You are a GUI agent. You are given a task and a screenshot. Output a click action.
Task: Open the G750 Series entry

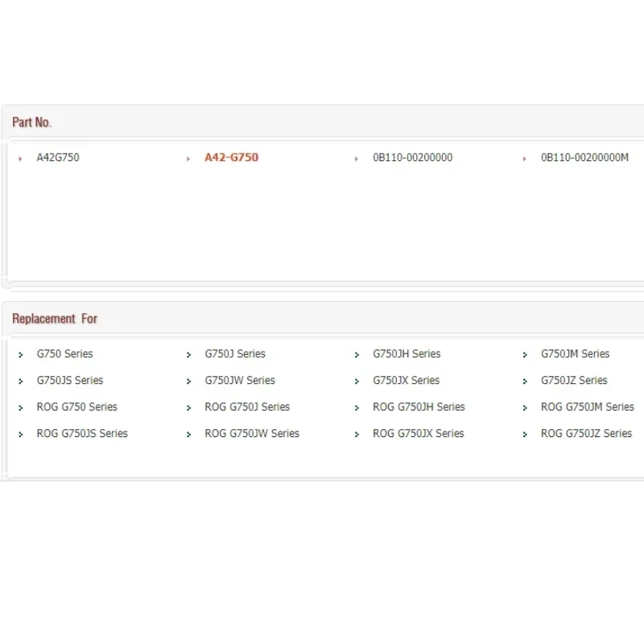pyautogui.click(x=64, y=354)
